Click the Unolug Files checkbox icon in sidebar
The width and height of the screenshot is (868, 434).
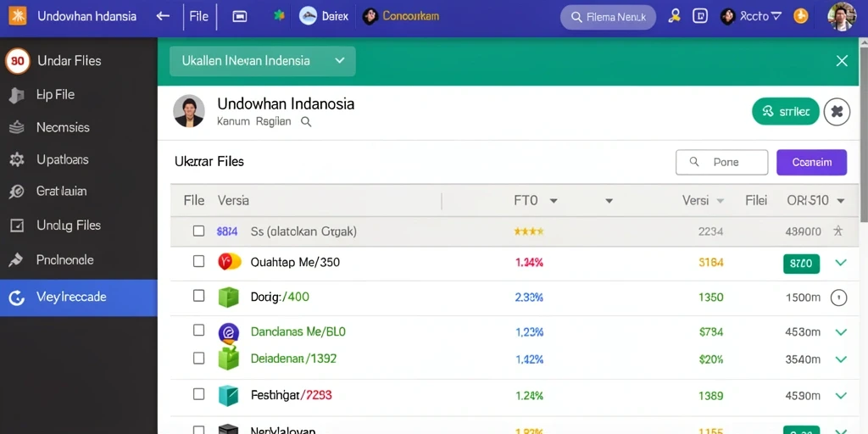(17, 225)
